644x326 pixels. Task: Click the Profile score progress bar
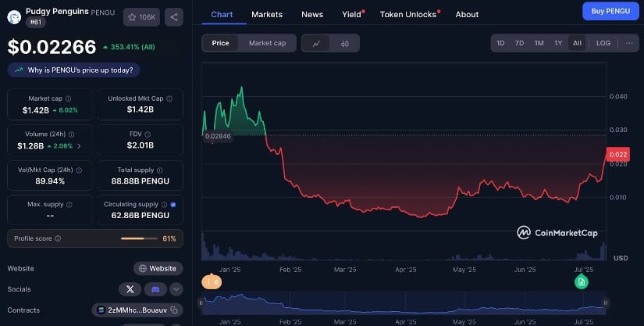coord(139,238)
